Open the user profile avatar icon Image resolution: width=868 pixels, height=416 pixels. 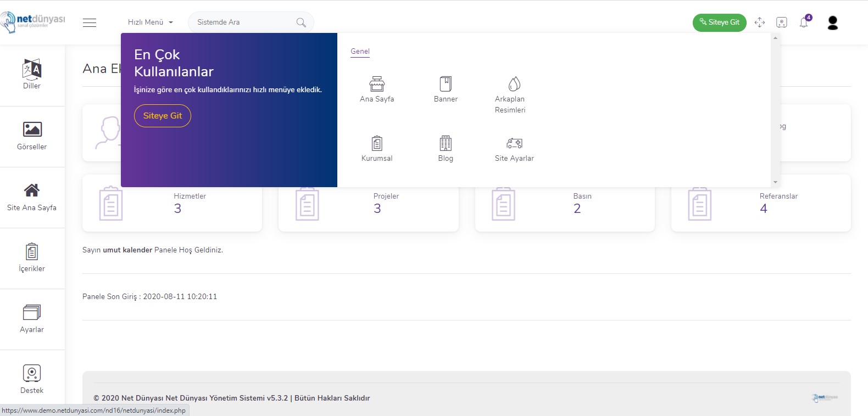tap(833, 23)
